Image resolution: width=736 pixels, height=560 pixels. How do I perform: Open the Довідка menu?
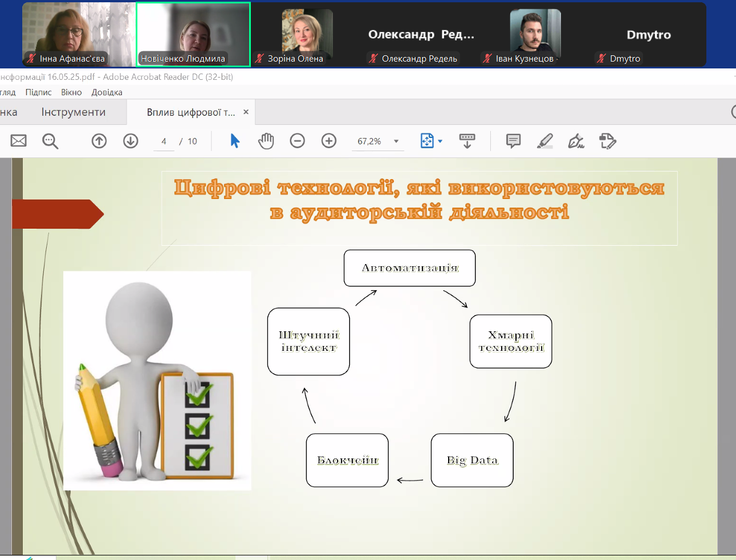[107, 92]
